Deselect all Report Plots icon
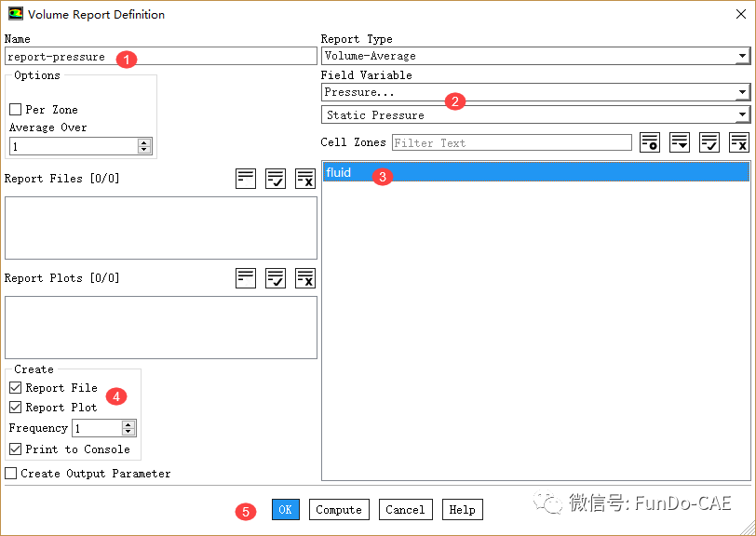This screenshot has height=536, width=756. [x=305, y=278]
